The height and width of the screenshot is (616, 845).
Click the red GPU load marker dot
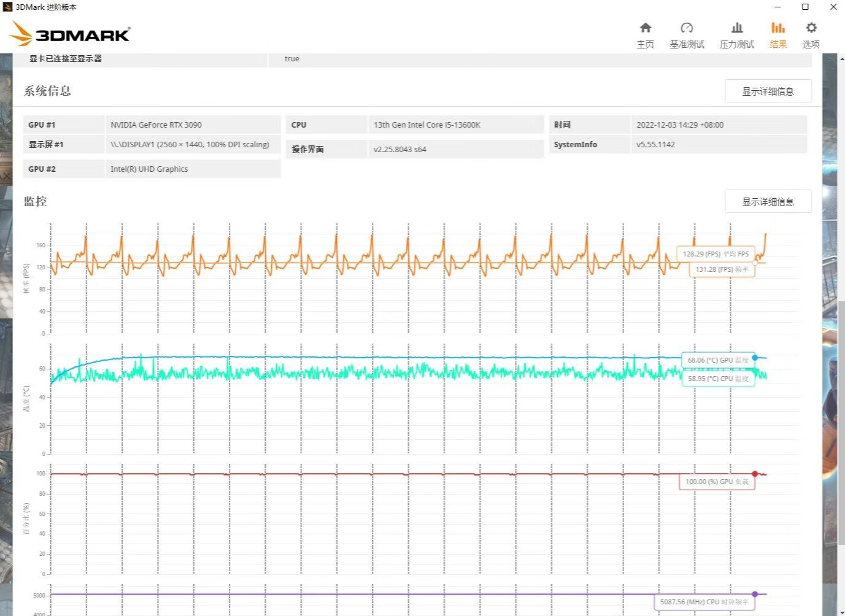[x=755, y=474]
